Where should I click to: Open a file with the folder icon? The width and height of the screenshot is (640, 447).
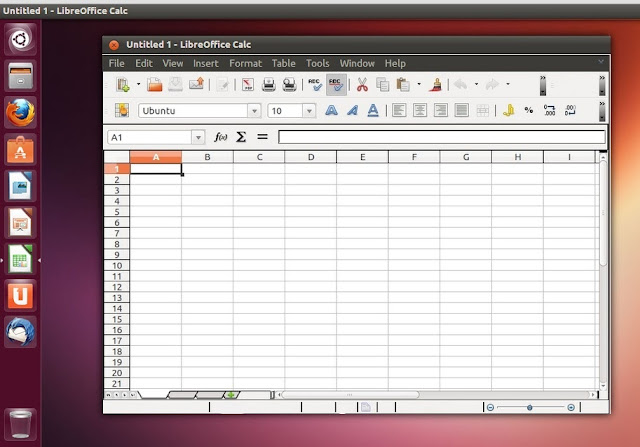[x=155, y=85]
